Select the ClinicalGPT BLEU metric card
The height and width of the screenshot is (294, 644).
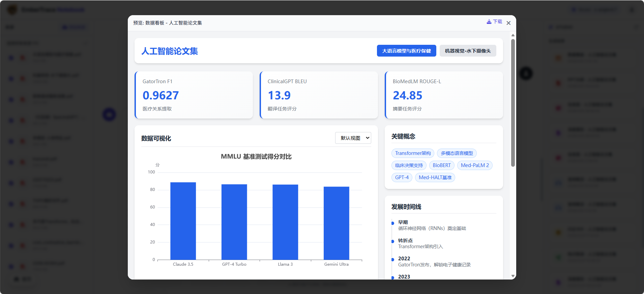[x=319, y=95]
